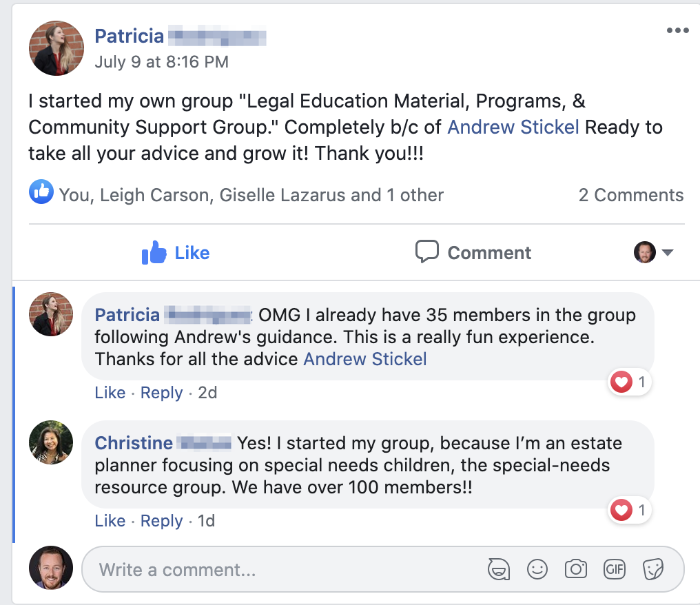Open the avatar sticker icon
Image resolution: width=700 pixels, height=605 pixels.
498,568
